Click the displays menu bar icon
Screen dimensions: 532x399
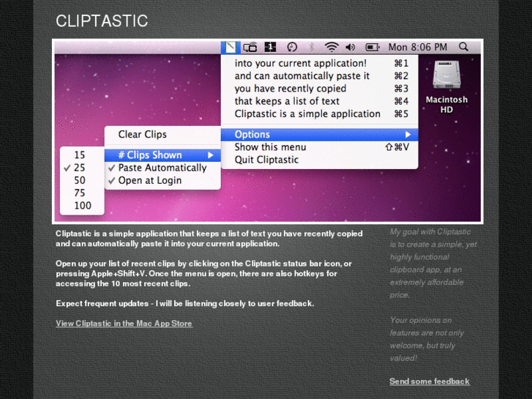click(250, 47)
